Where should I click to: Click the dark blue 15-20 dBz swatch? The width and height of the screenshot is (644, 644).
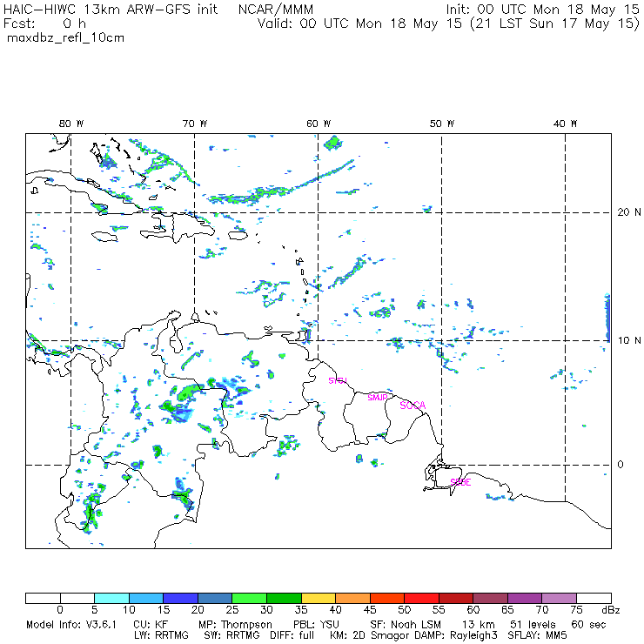[x=180, y=598]
